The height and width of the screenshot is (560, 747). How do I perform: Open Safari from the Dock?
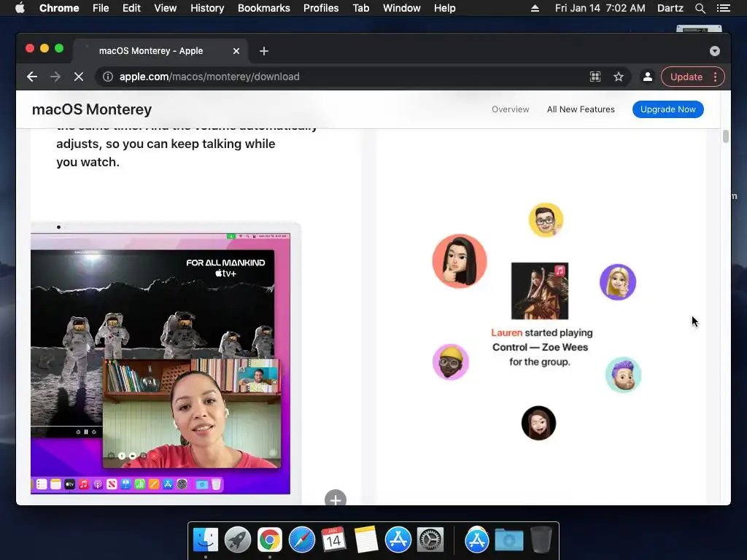(x=301, y=540)
